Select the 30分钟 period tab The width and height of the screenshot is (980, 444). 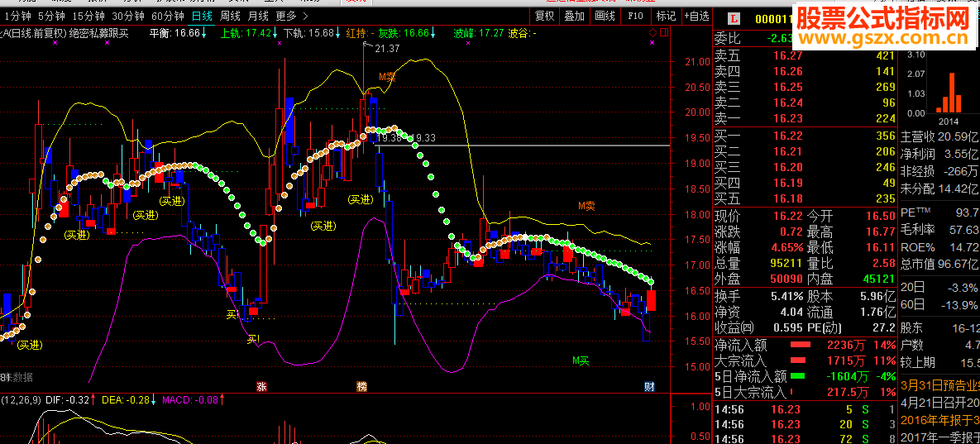(x=128, y=16)
